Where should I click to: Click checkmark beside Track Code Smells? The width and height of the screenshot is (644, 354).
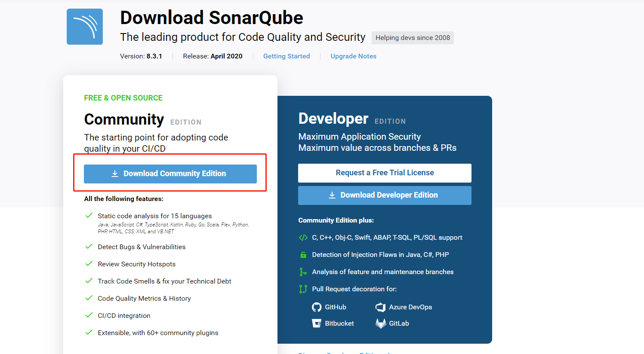click(89, 281)
